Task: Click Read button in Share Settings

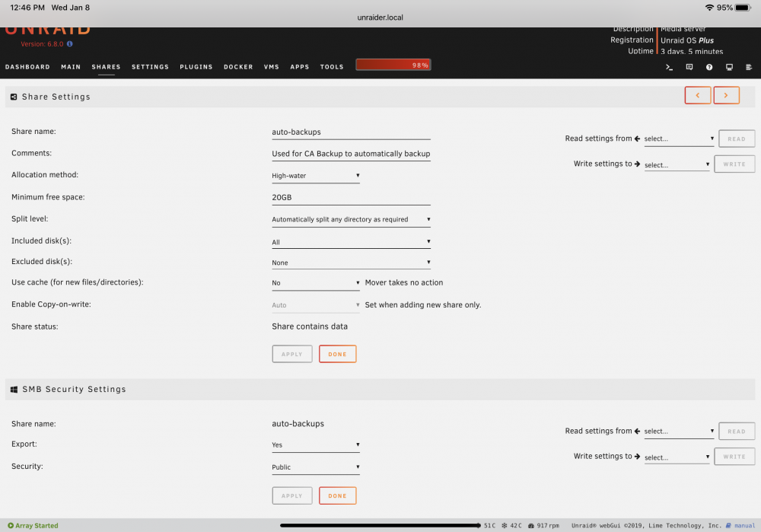Action: 736,139
